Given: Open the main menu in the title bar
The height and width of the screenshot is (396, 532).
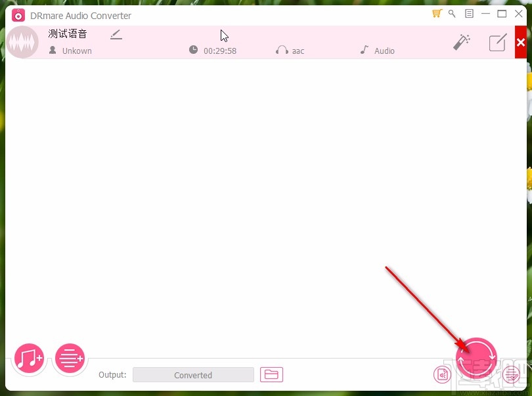Looking at the screenshot, I should point(468,13).
